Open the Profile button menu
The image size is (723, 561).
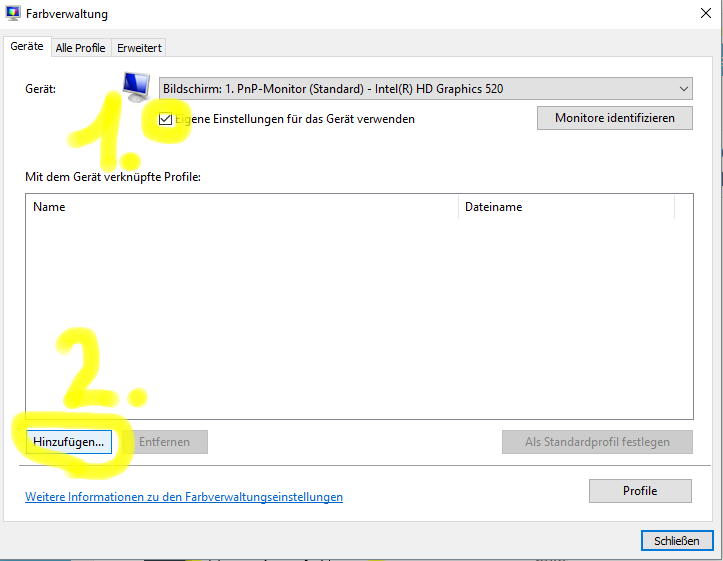point(640,491)
